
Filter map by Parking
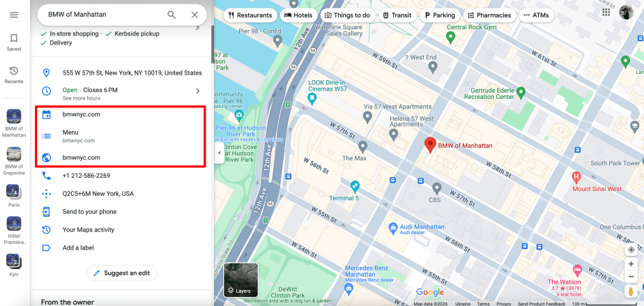440,15
